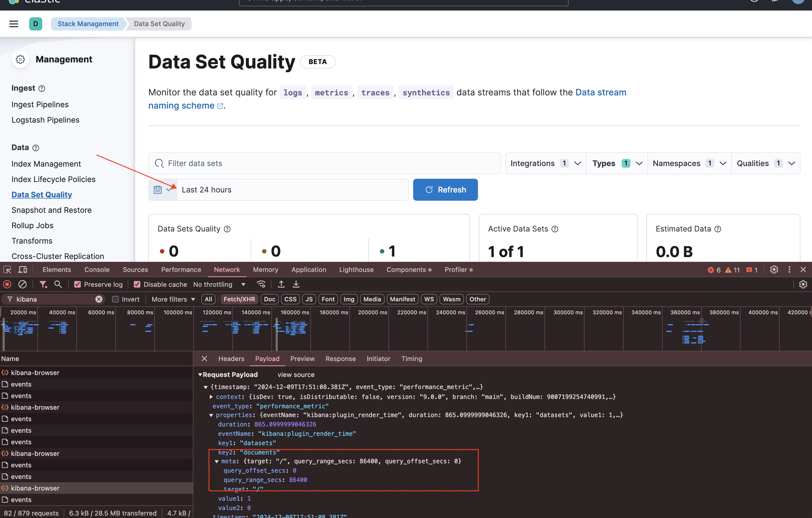The width and height of the screenshot is (812, 518).
Task: Open network search with magnifier icon
Action: pos(58,285)
